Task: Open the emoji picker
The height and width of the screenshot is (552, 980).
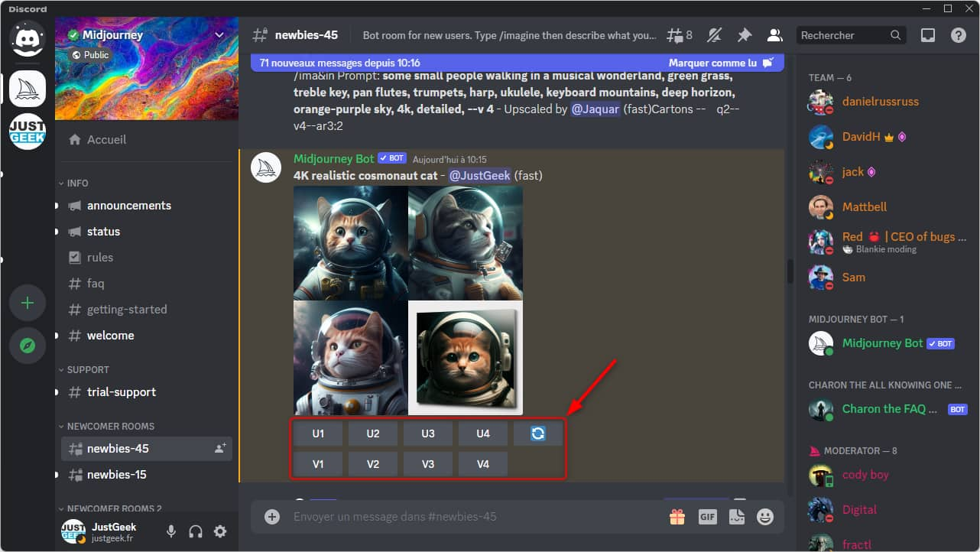Action: [x=764, y=517]
